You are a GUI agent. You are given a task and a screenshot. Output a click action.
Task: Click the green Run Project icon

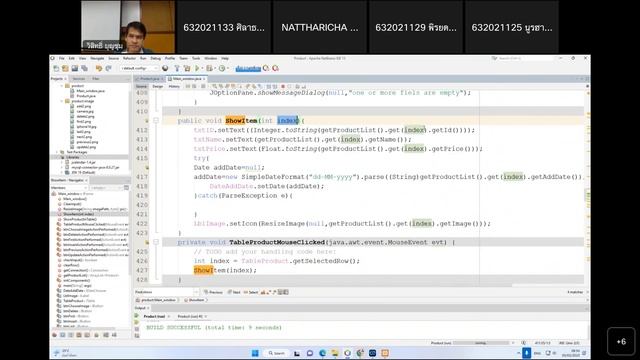coord(197,68)
